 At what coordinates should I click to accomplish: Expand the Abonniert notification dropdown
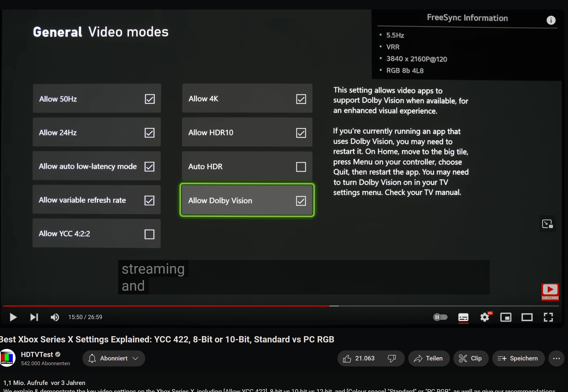[x=114, y=358]
